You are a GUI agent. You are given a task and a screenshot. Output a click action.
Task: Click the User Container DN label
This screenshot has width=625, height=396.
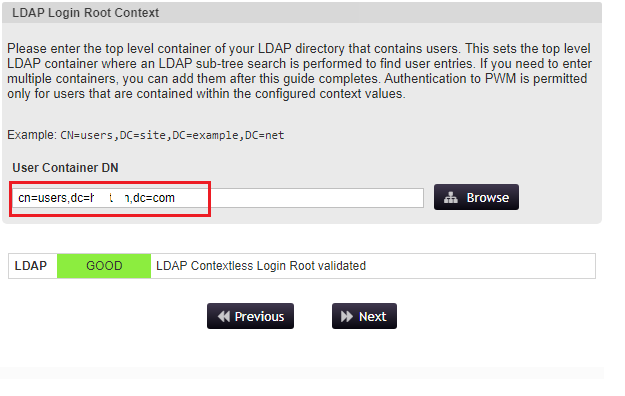click(65, 167)
